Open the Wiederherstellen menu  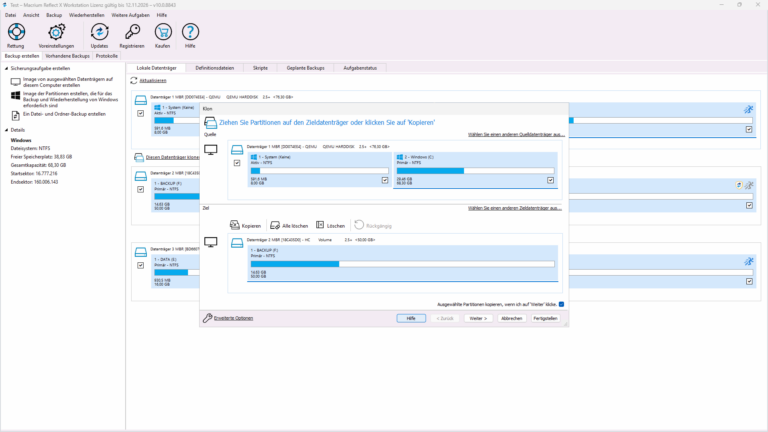point(87,15)
